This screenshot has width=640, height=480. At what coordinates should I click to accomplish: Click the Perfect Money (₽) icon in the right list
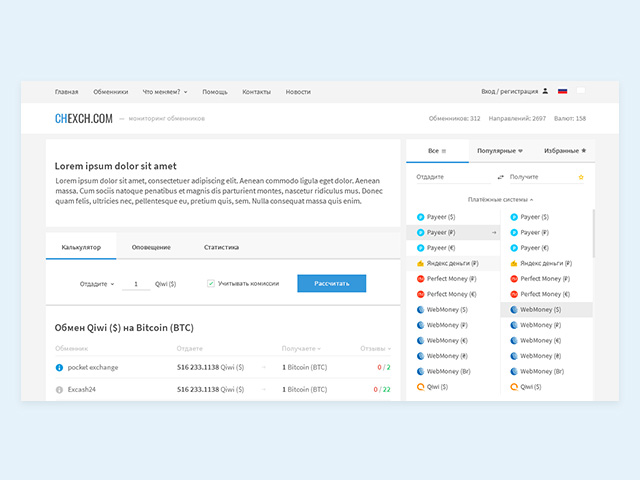[514, 279]
